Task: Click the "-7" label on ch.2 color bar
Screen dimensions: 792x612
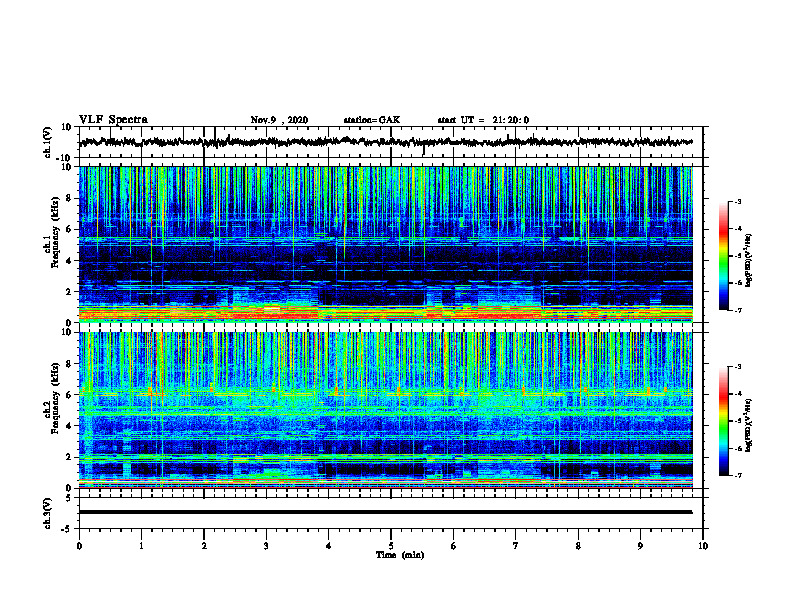Action: (737, 475)
